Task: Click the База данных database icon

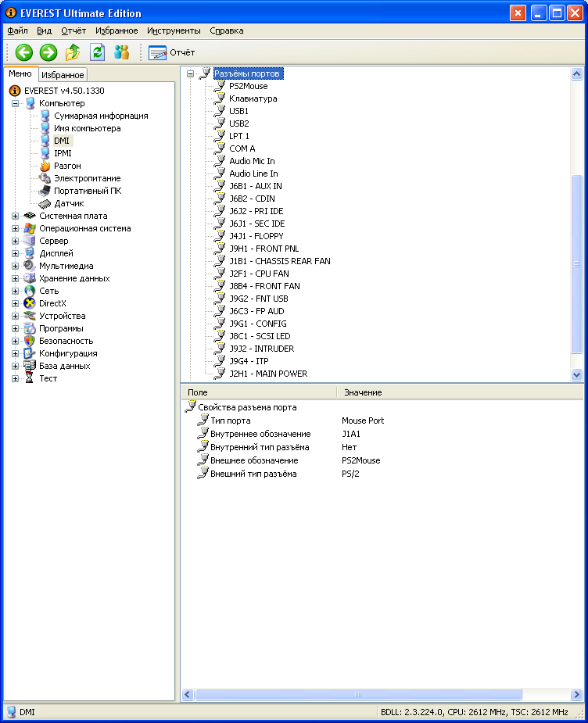Action: point(30,366)
